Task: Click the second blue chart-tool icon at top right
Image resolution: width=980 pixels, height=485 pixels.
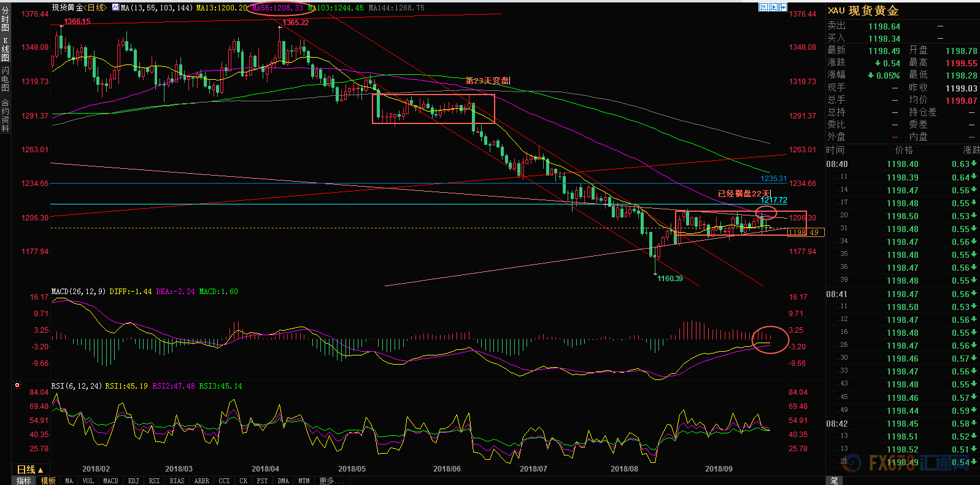Action: click(x=773, y=7)
